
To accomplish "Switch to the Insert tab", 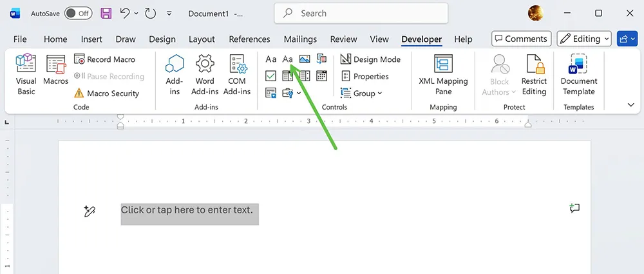I will (x=91, y=39).
